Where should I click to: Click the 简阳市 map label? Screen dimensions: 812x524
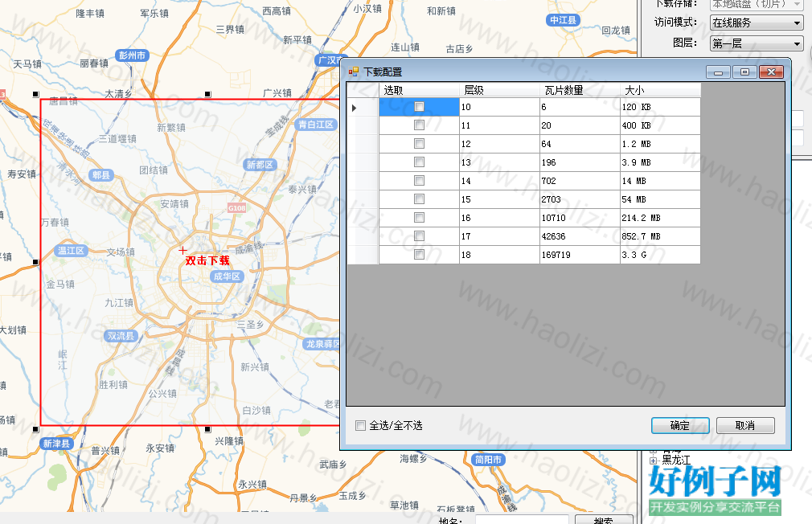[488, 459]
